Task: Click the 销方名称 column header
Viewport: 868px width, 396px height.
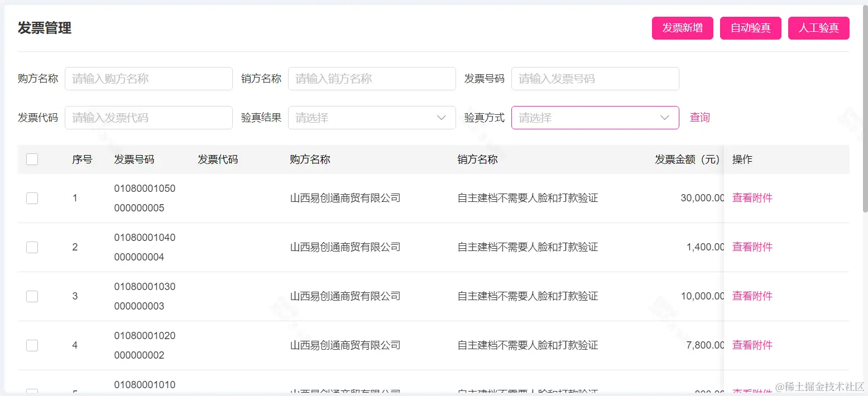Action: click(478, 160)
